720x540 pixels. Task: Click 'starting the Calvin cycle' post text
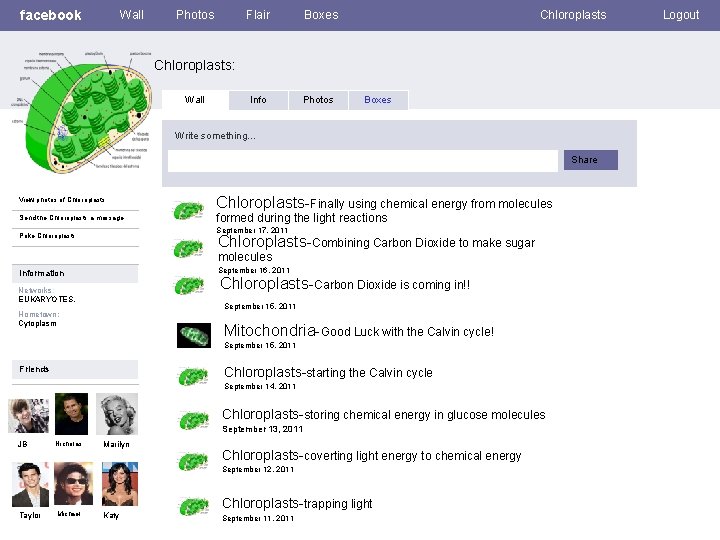[369, 372]
